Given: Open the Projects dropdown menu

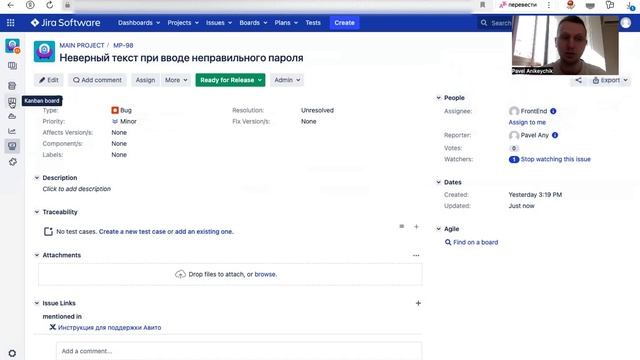Looking at the screenshot, I should pyautogui.click(x=183, y=23).
